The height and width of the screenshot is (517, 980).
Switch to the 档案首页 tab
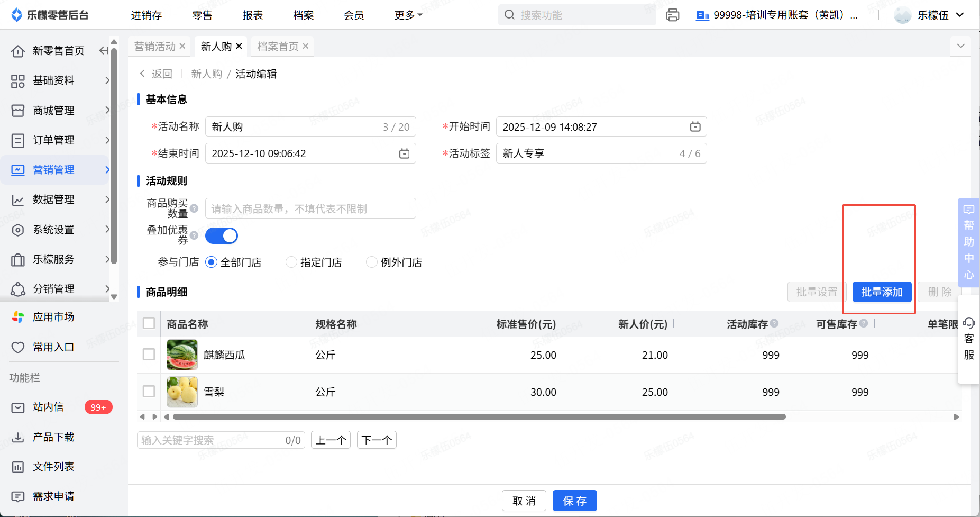click(278, 47)
